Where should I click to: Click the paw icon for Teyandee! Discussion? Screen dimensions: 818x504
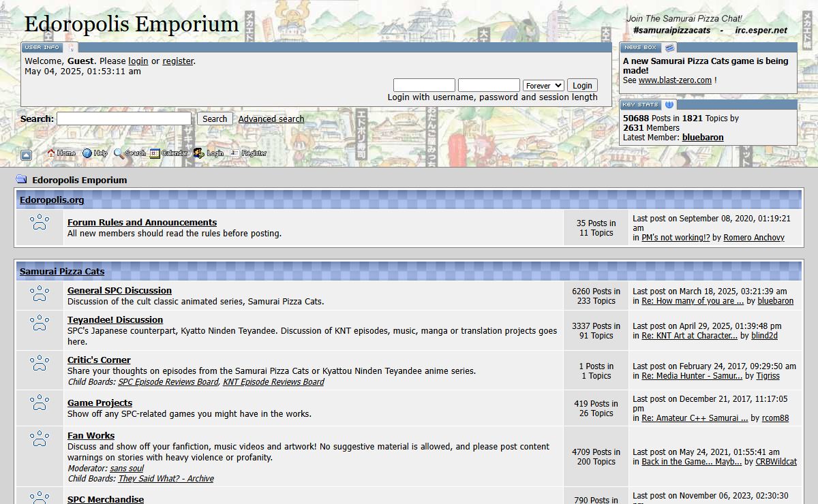(40, 322)
